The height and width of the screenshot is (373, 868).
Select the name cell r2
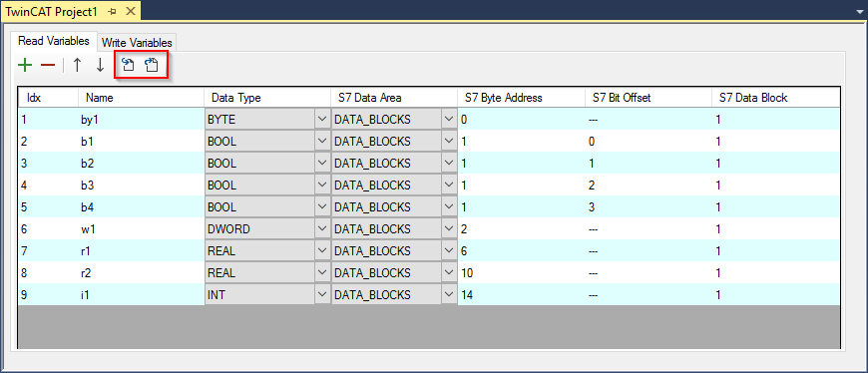[141, 273]
